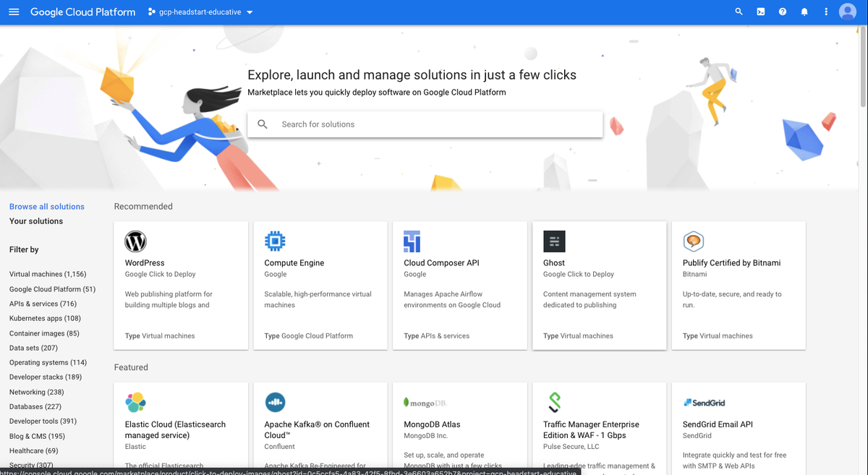The height and width of the screenshot is (475, 868).
Task: Open the help question mark icon
Action: click(783, 12)
